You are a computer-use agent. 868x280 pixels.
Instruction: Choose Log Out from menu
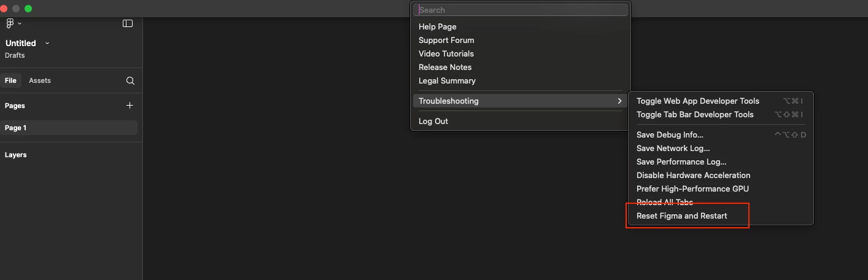point(521,121)
